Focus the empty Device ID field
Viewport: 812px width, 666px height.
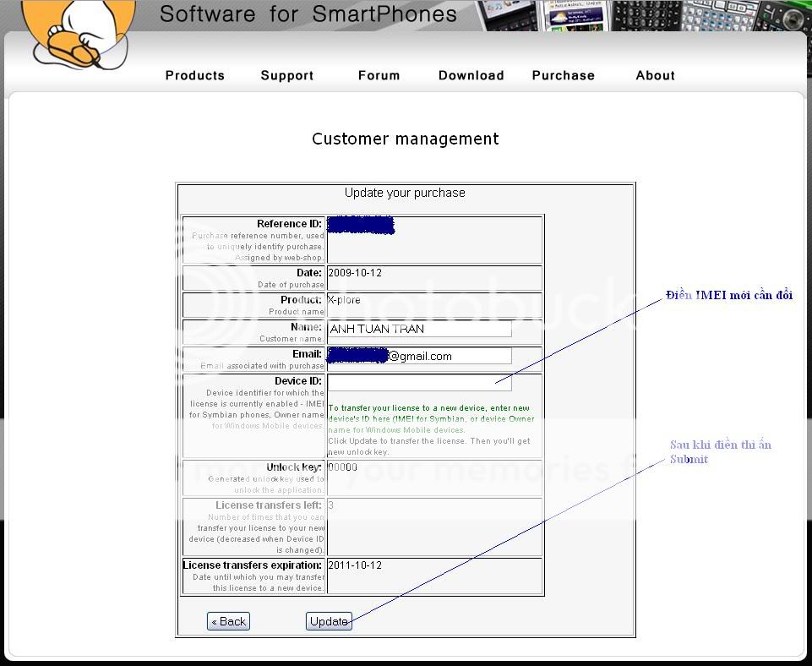[x=420, y=382]
